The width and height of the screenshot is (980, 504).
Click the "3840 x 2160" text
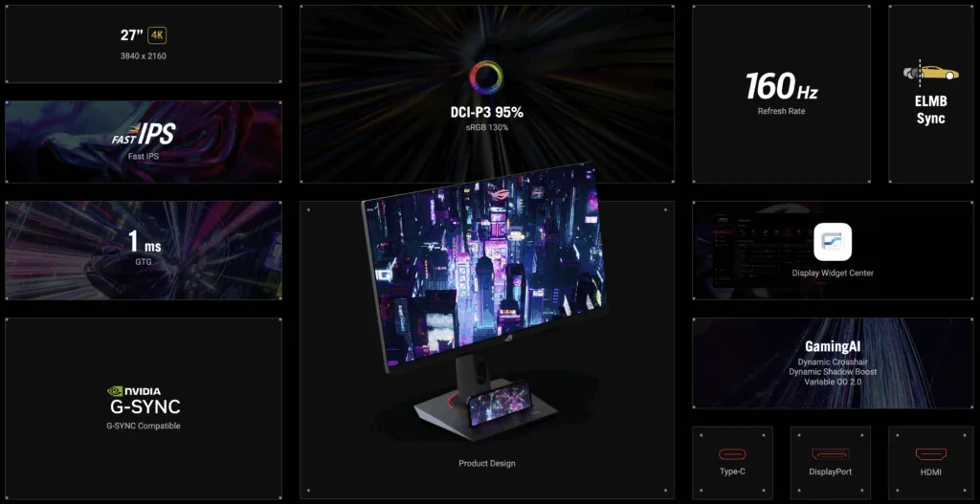pyautogui.click(x=144, y=55)
